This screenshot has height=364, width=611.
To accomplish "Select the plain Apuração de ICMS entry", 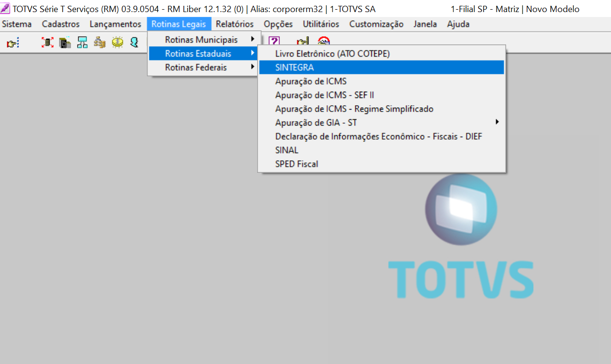I will pos(381,81).
